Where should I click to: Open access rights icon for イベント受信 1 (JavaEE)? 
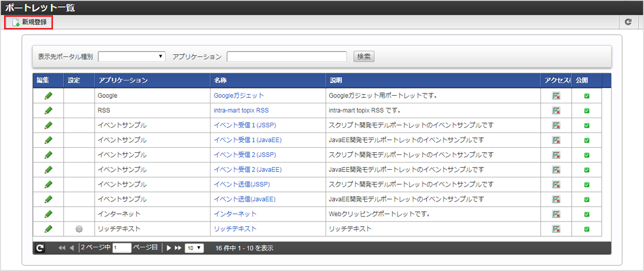(x=556, y=140)
